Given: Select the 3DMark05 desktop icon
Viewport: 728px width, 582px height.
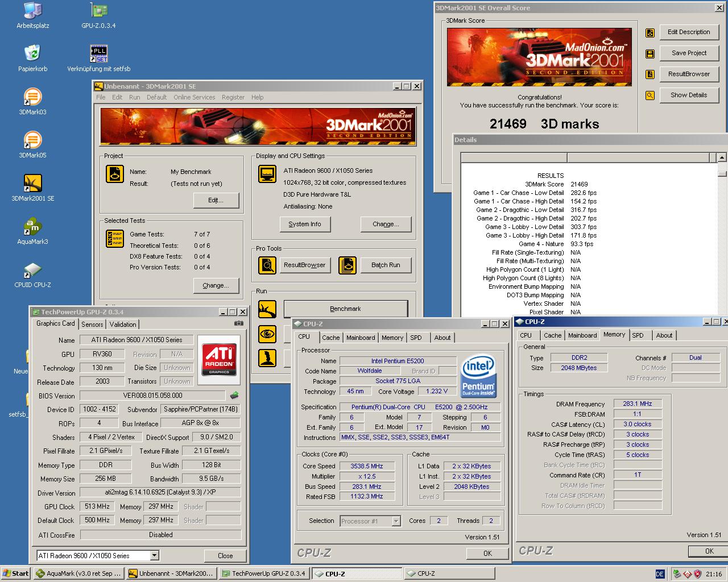Looking at the screenshot, I should (x=32, y=140).
